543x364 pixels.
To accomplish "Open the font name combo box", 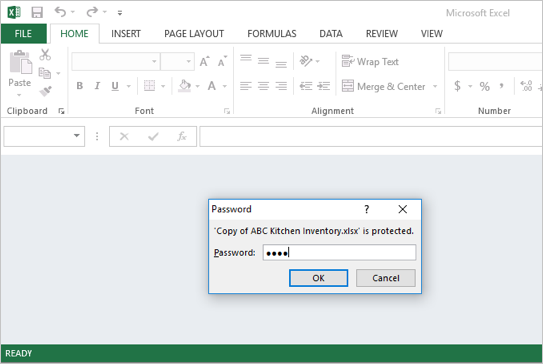I will pos(116,62).
